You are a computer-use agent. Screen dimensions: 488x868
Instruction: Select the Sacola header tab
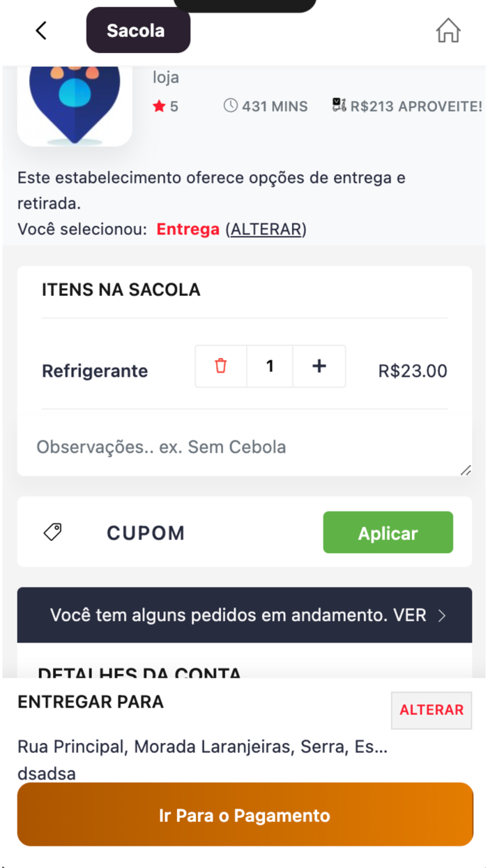tap(137, 31)
